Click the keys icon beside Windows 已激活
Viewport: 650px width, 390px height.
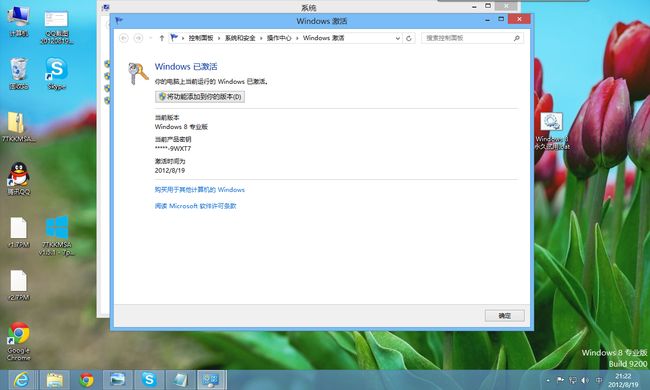[x=138, y=73]
